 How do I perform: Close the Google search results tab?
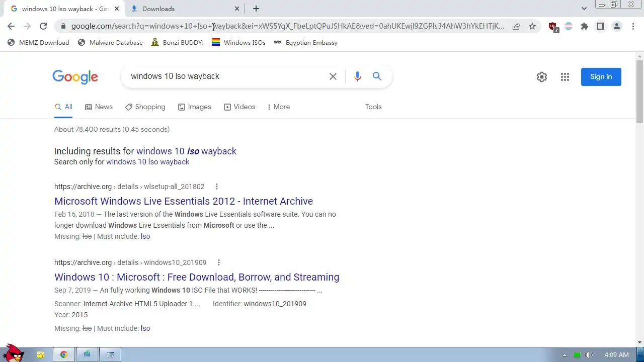[x=117, y=9]
